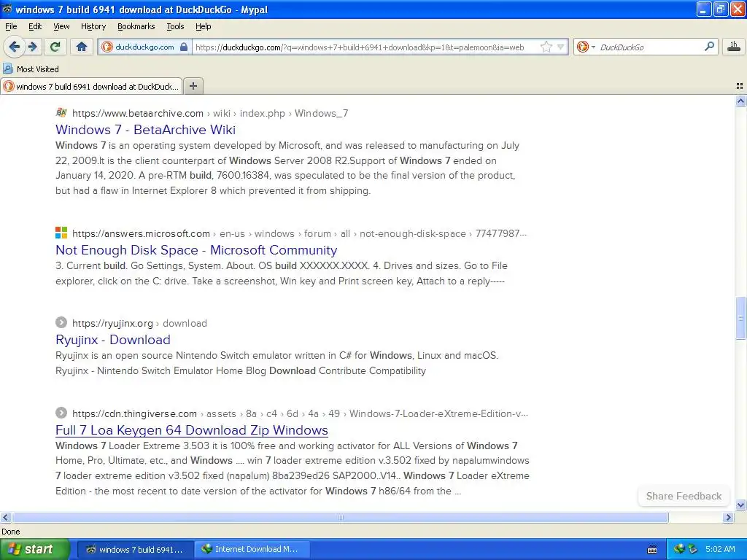Click the vertical scrollbar thumb
Viewport: 747px width, 560px height.
(740, 318)
